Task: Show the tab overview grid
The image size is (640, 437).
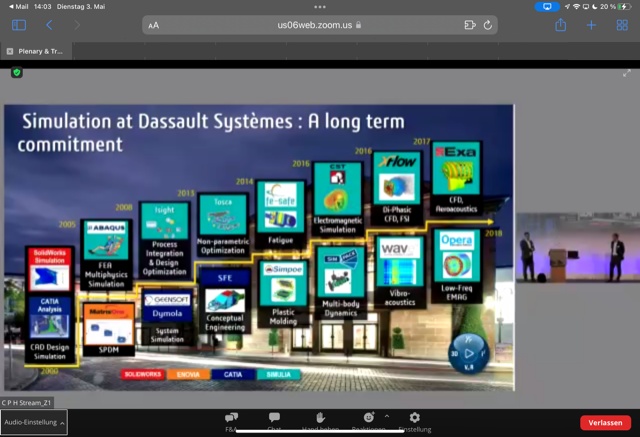Action: click(x=622, y=25)
